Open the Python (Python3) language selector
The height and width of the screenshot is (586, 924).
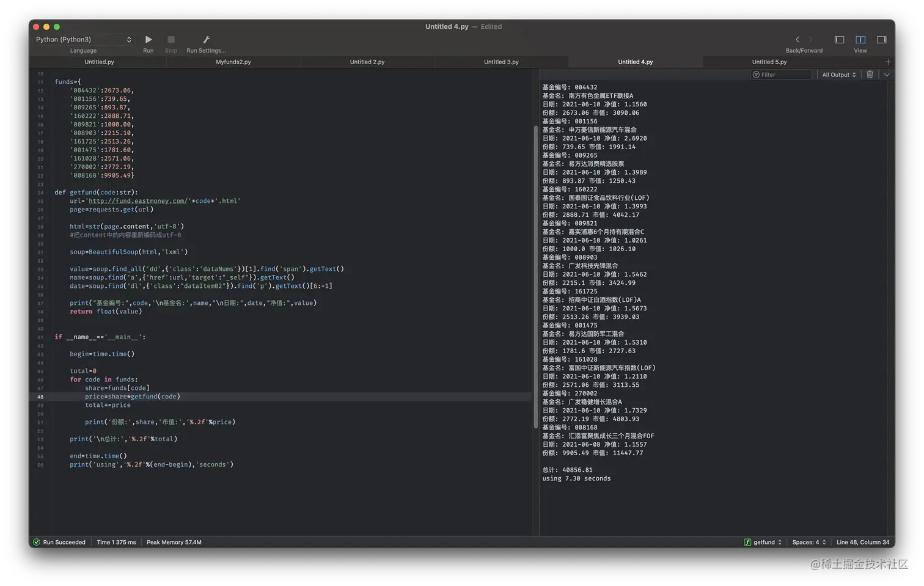pyautogui.click(x=83, y=40)
